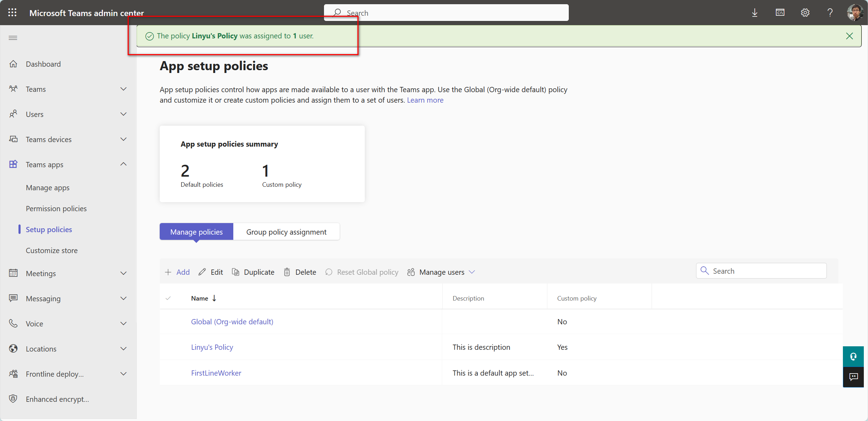Open the Microsoft 365 app launcher waffle
The height and width of the screenshot is (421, 868).
[x=12, y=13]
